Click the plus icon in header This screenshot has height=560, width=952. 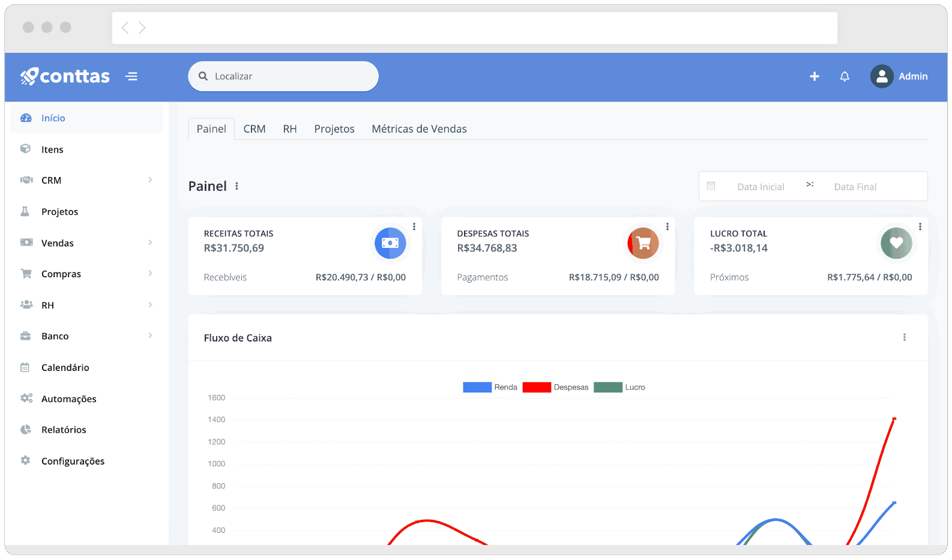point(815,76)
